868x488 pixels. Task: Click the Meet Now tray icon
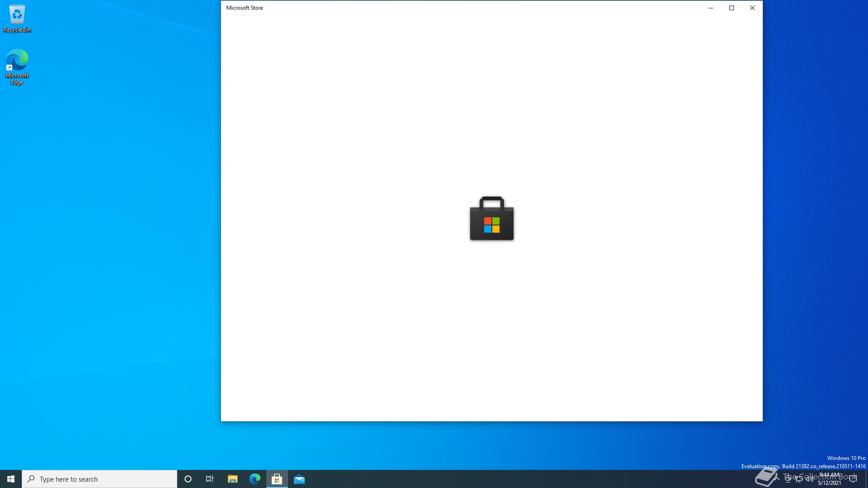pyautogui.click(x=788, y=479)
